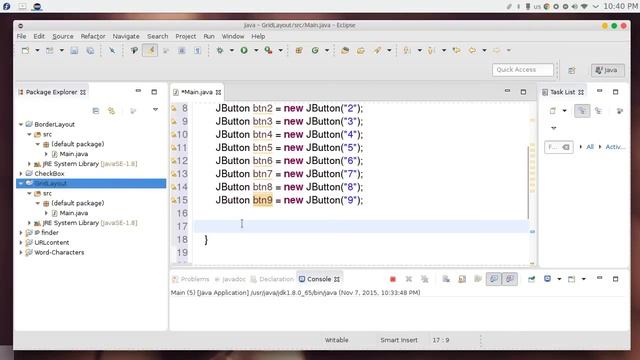Click the editor vertical scrollbar
This screenshot has height=360, width=640.
(529, 182)
